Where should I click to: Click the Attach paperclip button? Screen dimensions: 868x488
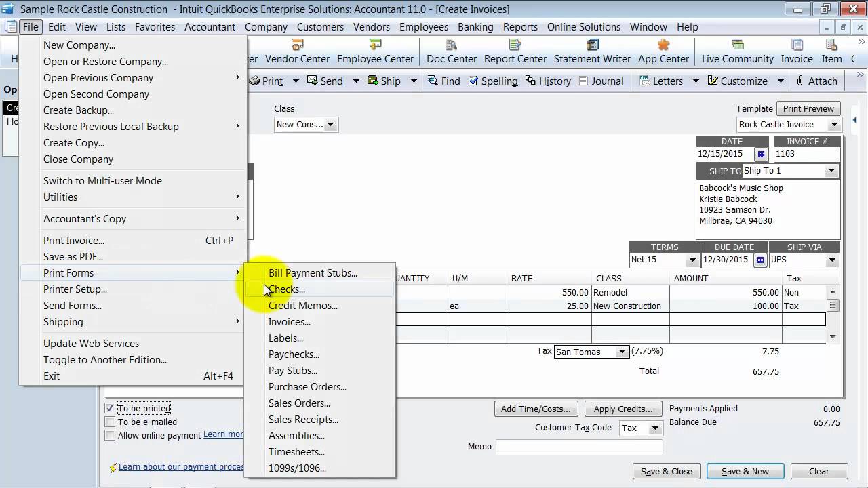point(816,81)
